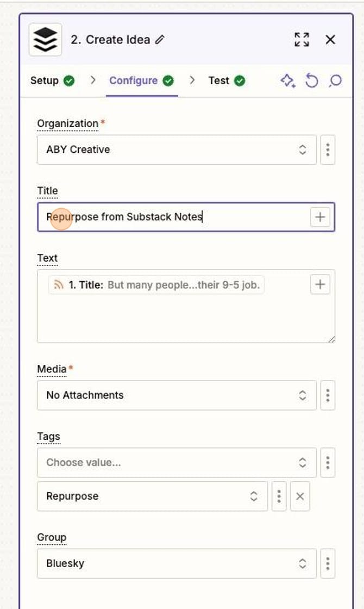The width and height of the screenshot is (364, 609).
Task: Close the Create Idea panel
Action: point(330,40)
